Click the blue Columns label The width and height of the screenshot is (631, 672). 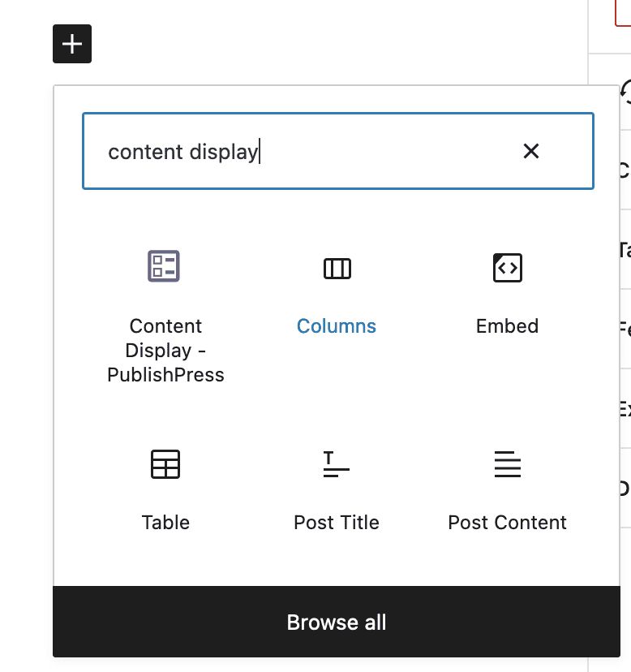pos(337,326)
